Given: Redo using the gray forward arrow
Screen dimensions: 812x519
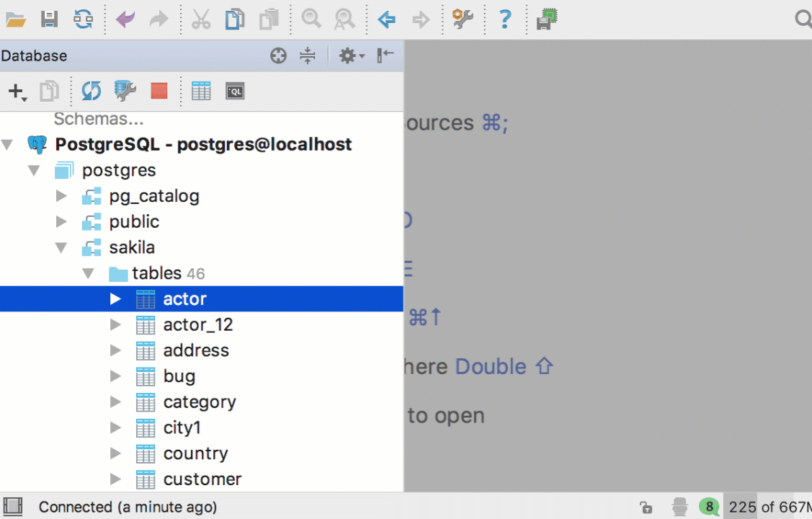Looking at the screenshot, I should [159, 19].
